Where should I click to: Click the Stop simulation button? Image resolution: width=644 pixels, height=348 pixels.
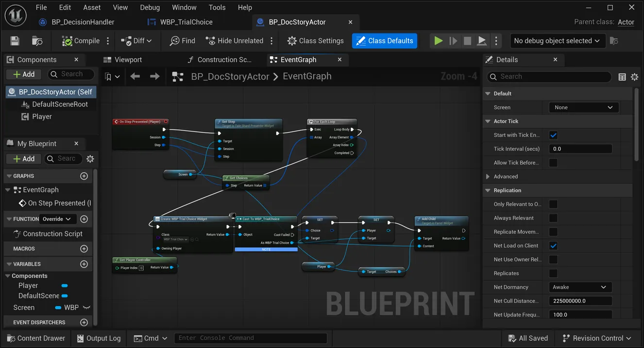click(x=467, y=41)
